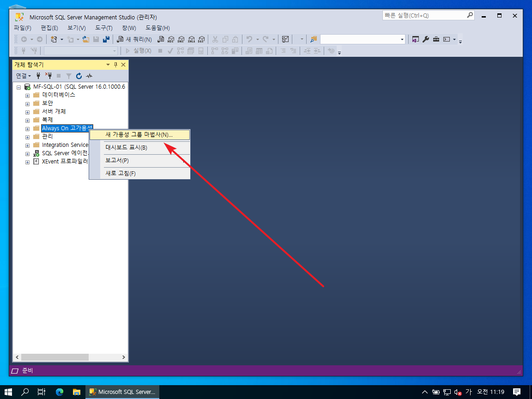Open the 파일(F) menu
Viewport: 532px width, 399px height.
[x=22, y=28]
